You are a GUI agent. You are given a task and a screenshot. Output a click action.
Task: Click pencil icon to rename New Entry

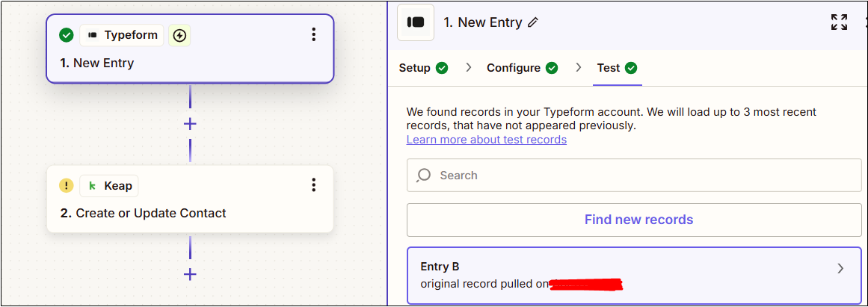coord(533,22)
